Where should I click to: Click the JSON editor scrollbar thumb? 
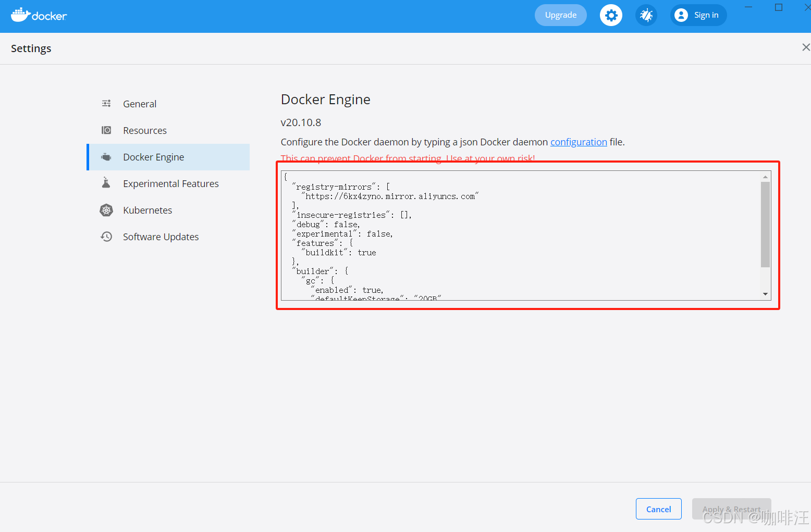[x=765, y=224]
